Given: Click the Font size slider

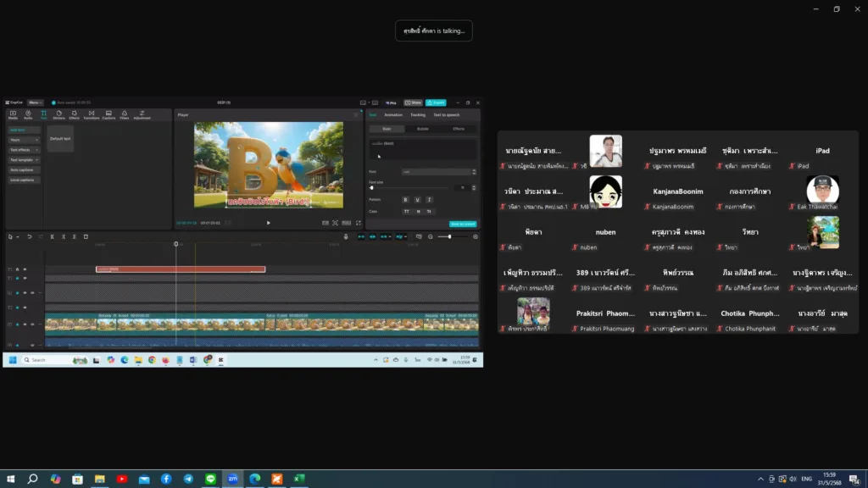Looking at the screenshot, I should coord(411,187).
